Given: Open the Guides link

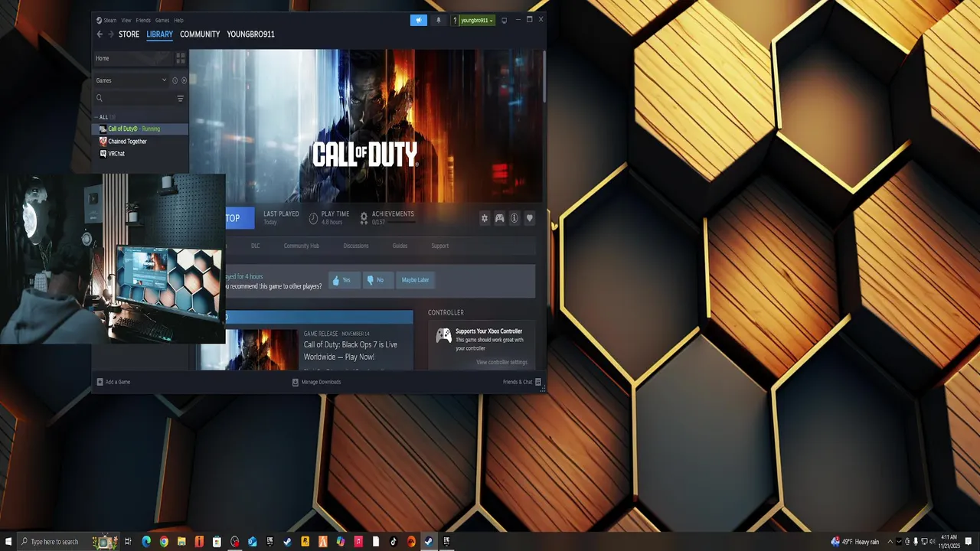Looking at the screenshot, I should [x=400, y=246].
